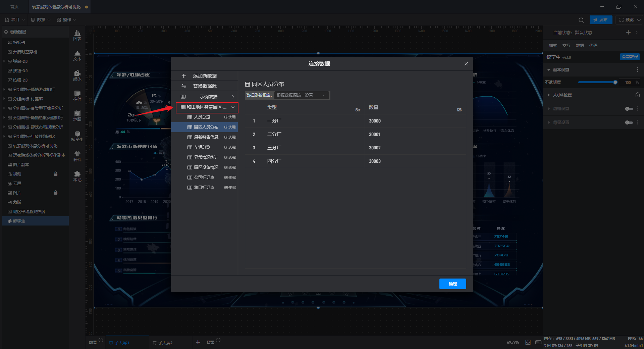Click the more options icon for 边框设置
Viewport: 644px width, 349px height.
point(637,108)
